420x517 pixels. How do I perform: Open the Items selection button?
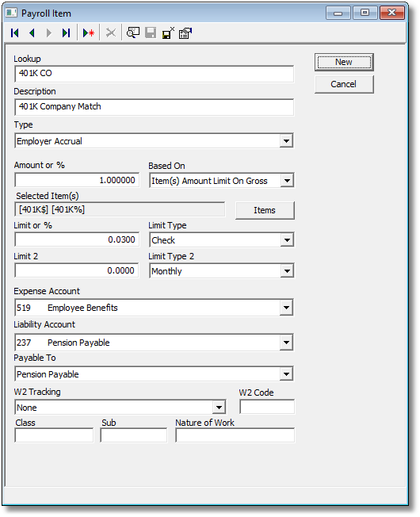[265, 210]
